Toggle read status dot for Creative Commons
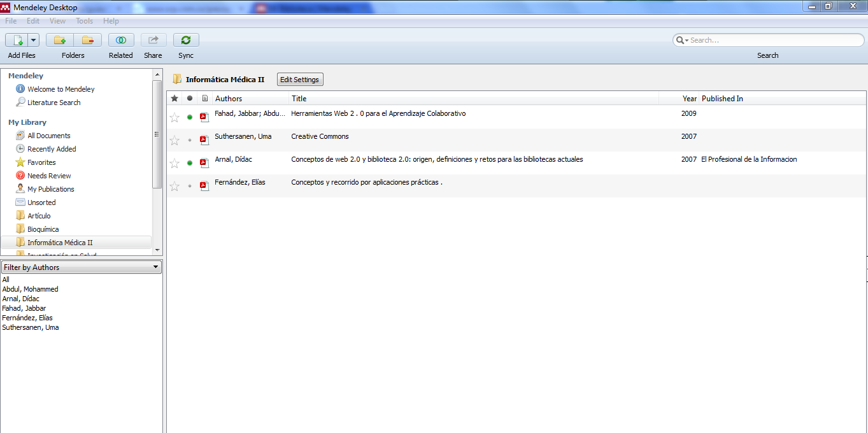 point(190,140)
